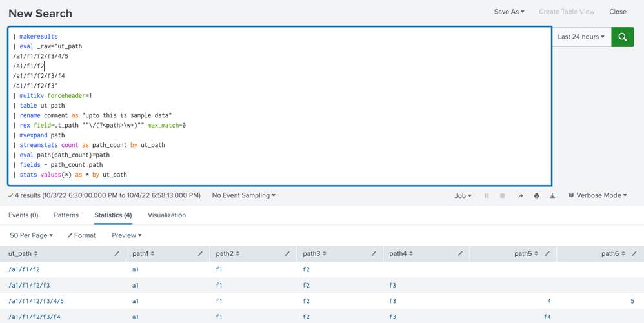Image resolution: width=644 pixels, height=323 pixels.
Task: Switch to the Visualization tab
Action: (x=166, y=215)
